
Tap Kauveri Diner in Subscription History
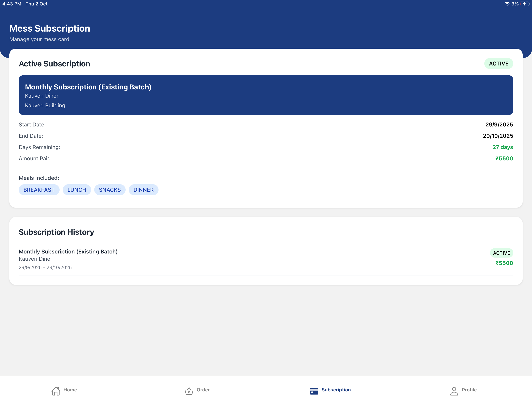pyautogui.click(x=35, y=259)
